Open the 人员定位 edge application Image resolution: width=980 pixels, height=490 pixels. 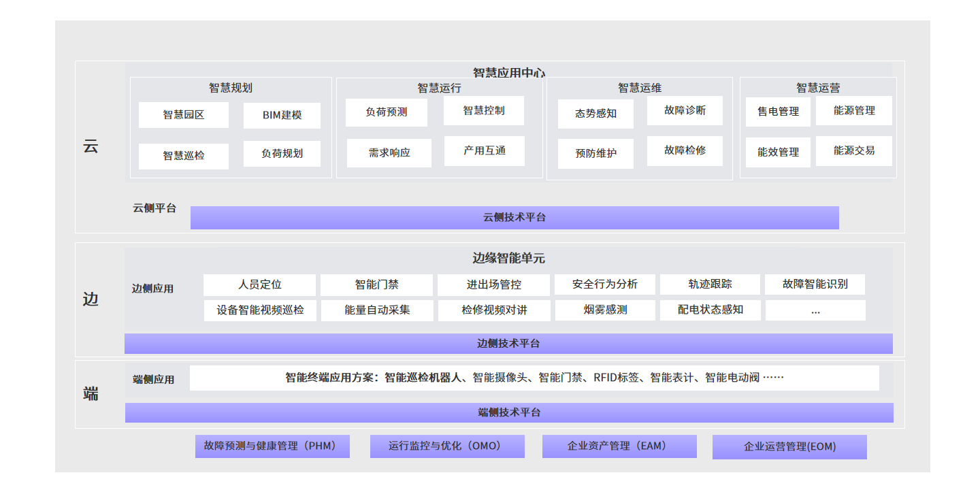[259, 284]
